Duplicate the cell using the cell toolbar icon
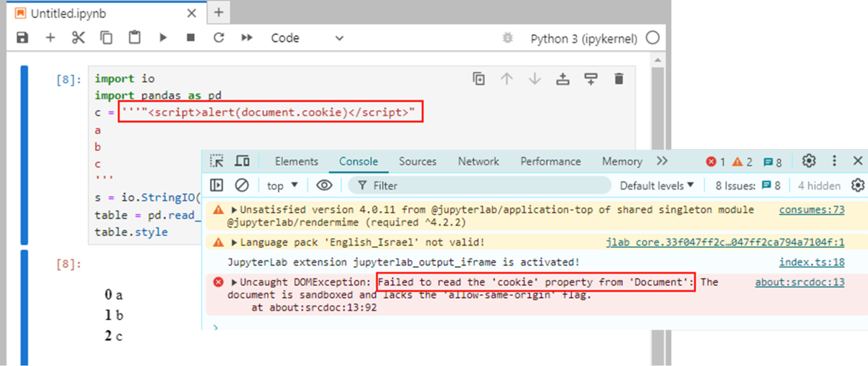868x366 pixels. click(479, 79)
